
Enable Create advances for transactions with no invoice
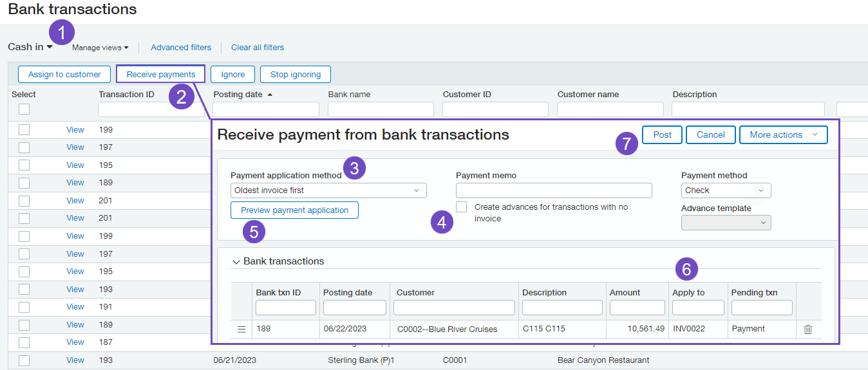pyautogui.click(x=461, y=207)
